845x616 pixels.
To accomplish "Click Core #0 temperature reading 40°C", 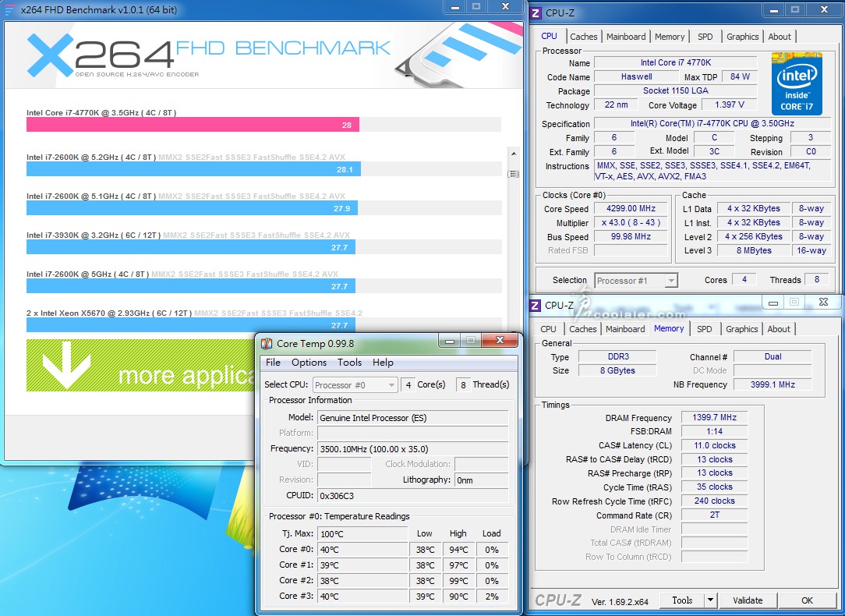I will pyautogui.click(x=362, y=550).
